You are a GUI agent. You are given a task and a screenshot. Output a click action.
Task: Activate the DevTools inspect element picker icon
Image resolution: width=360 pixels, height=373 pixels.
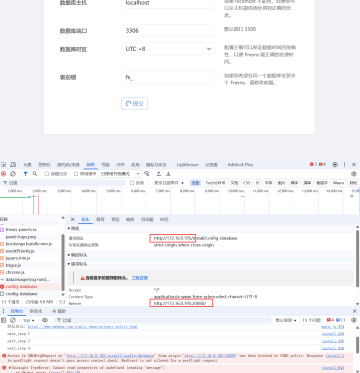pyautogui.click(x=4, y=165)
